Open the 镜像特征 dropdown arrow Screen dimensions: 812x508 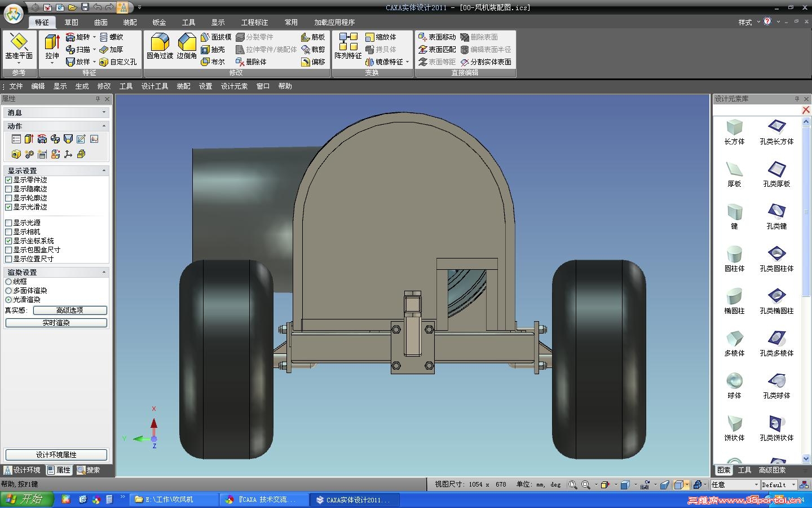coord(408,62)
